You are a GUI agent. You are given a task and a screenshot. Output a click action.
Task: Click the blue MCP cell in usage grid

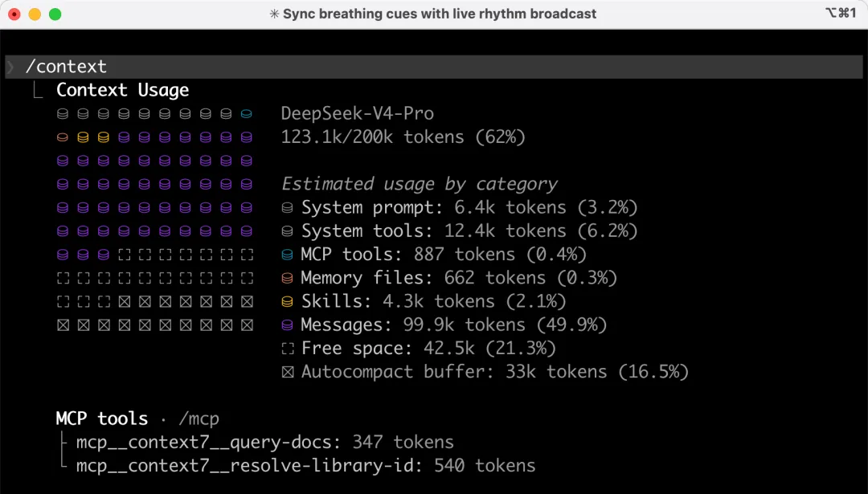[x=247, y=114]
